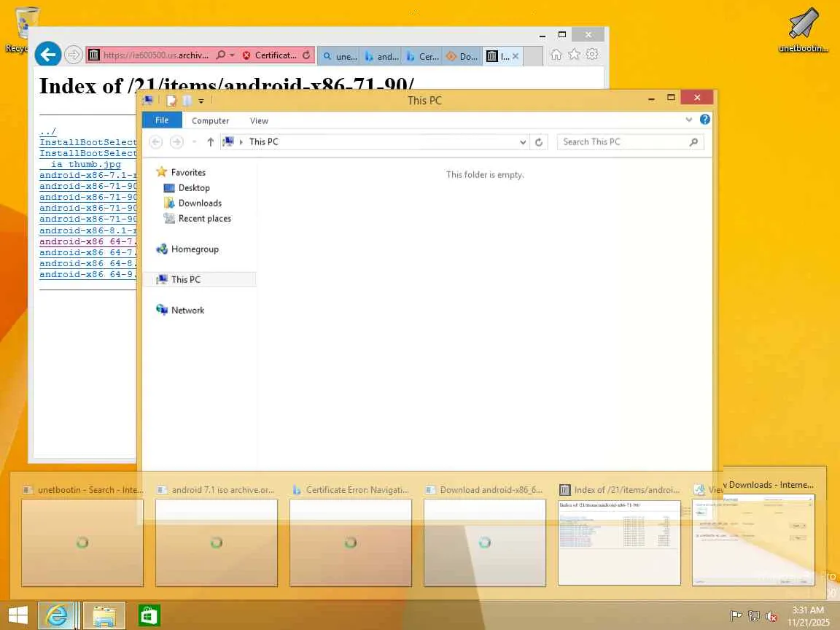The height and width of the screenshot is (630, 840).
Task: Open a new blank tab in IE
Action: tap(533, 56)
